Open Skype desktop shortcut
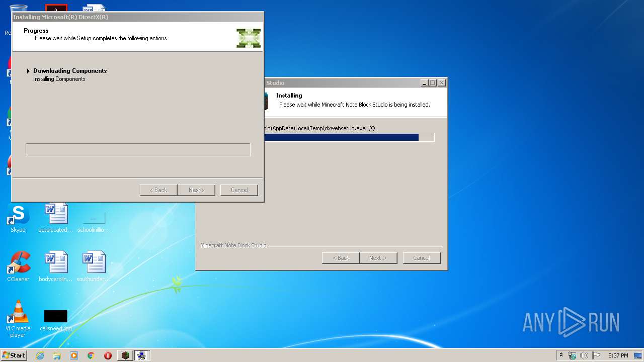Screen dimensions: 644x362 (x=18, y=219)
